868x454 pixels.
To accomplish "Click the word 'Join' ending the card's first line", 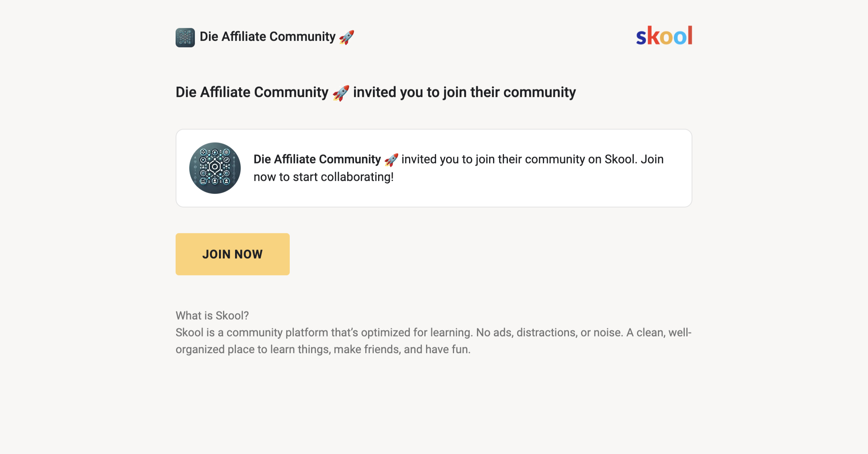I will (652, 159).
